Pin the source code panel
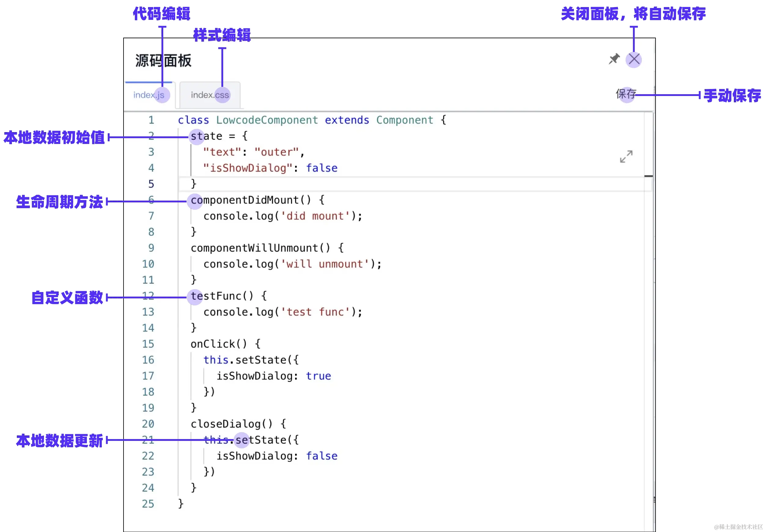This screenshot has width=765, height=532. 614,59
